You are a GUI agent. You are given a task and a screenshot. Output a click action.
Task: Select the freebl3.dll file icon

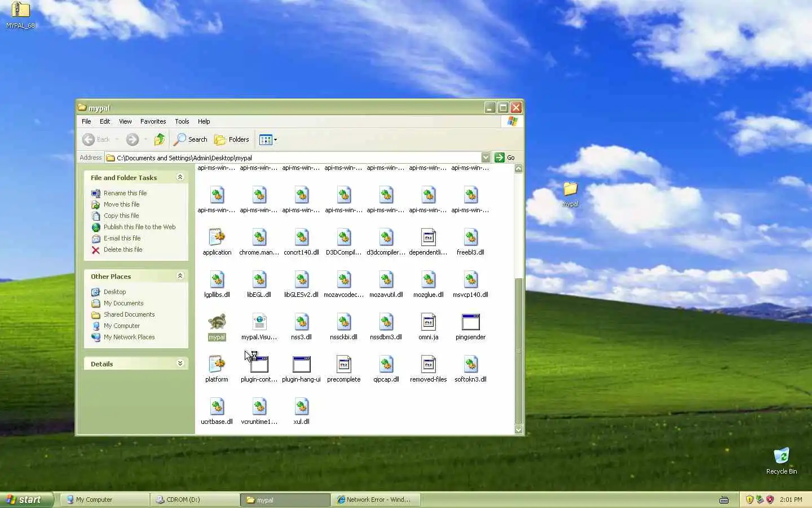(x=470, y=238)
